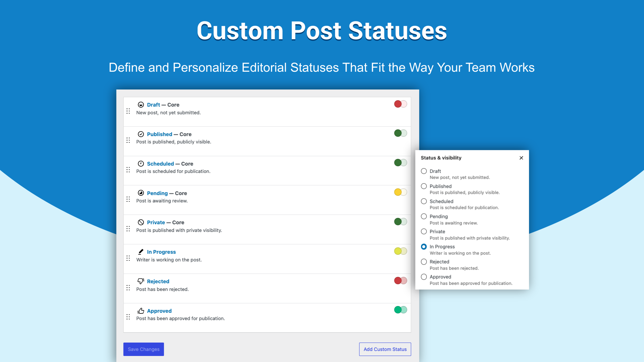Click the Pending status icon
This screenshot has width=644, height=362.
click(141, 193)
